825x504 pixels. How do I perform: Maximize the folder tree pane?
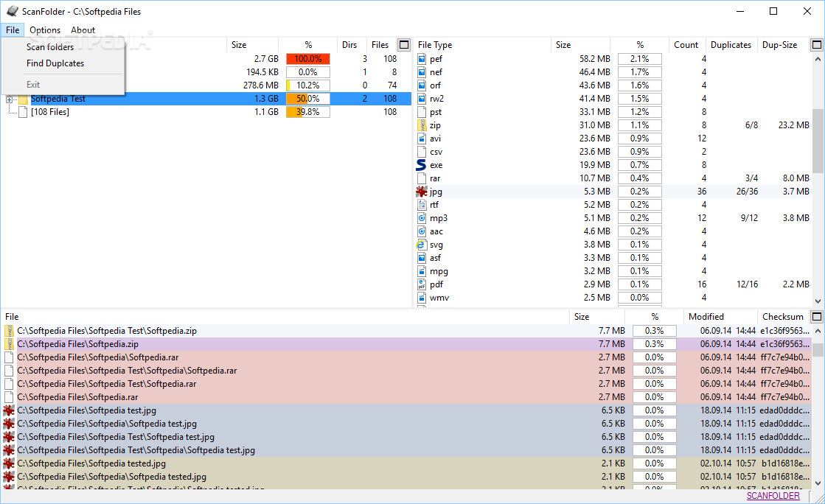404,45
